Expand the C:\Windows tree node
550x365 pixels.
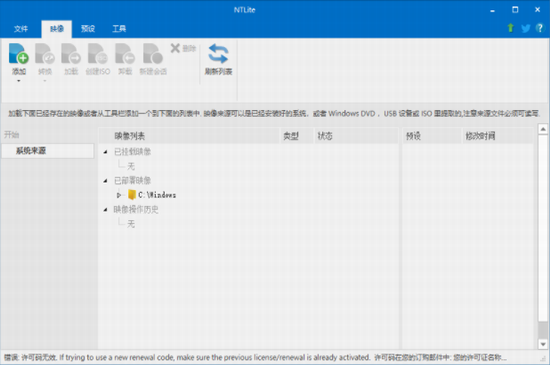tap(119, 195)
